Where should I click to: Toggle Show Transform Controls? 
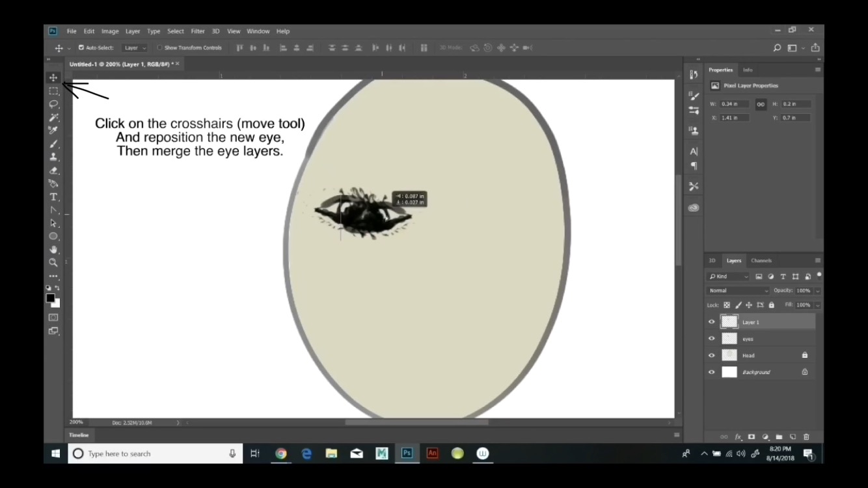click(158, 47)
